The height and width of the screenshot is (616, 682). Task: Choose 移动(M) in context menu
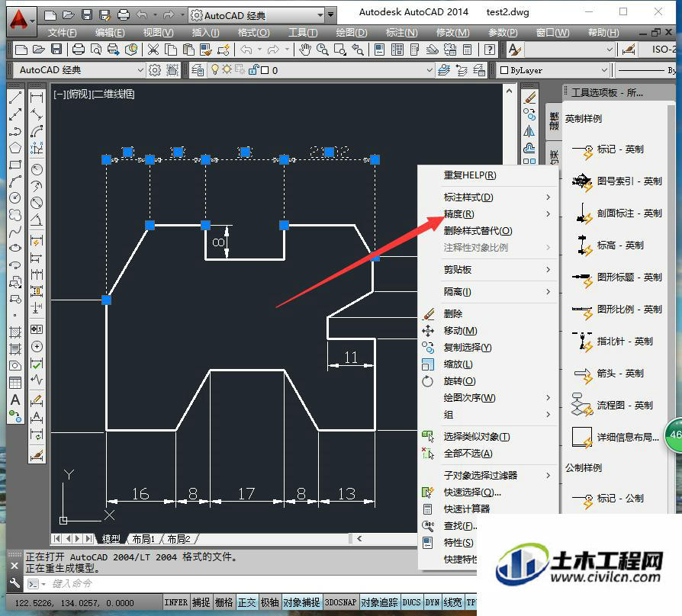488,331
